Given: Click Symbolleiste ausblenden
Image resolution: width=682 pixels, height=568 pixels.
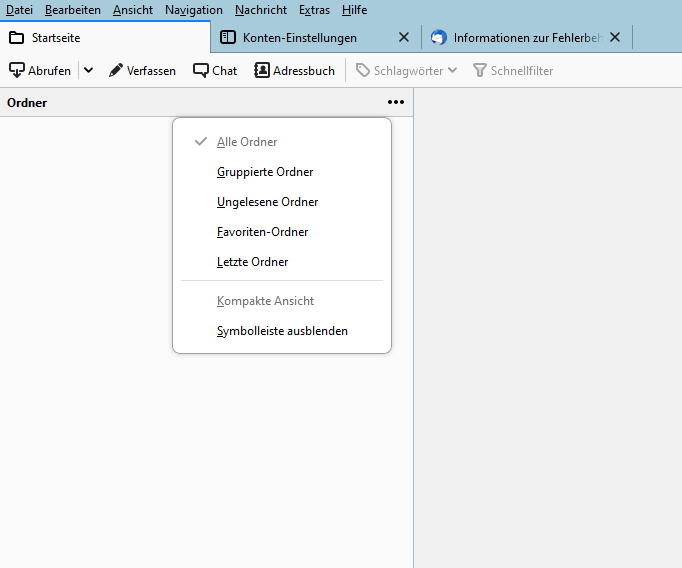Looking at the screenshot, I should tap(282, 331).
